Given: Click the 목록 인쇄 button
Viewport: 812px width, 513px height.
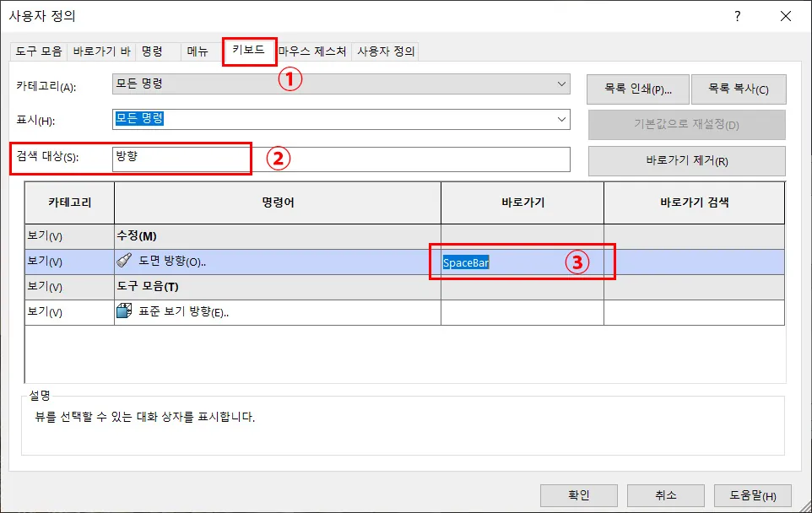Looking at the screenshot, I should point(638,89).
